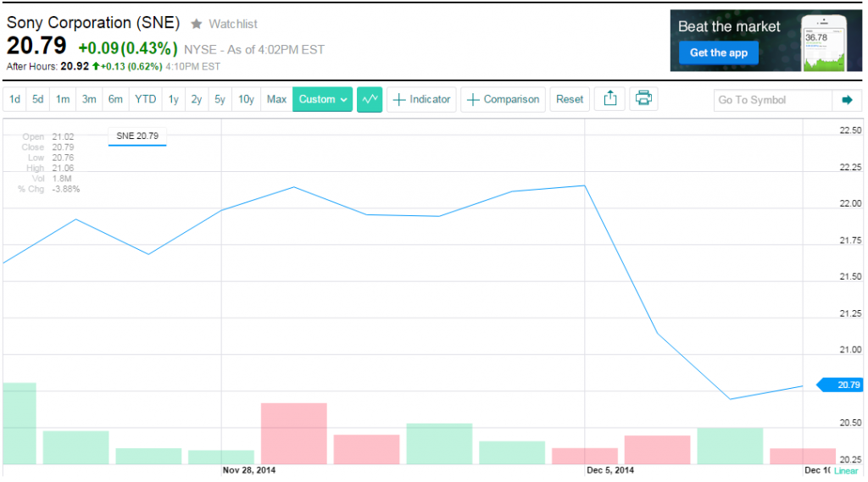Image resolution: width=868 pixels, height=482 pixels.
Task: Select the Max time range
Action: 276,100
